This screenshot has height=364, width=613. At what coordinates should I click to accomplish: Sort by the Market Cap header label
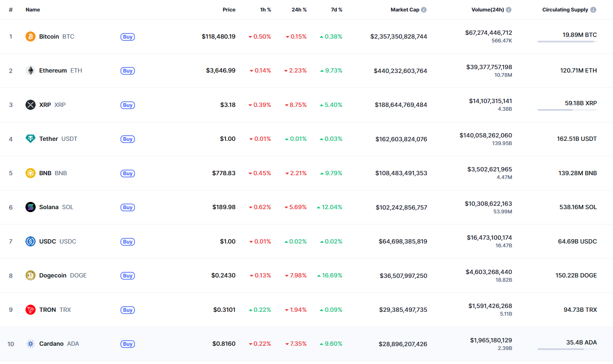[x=405, y=10]
